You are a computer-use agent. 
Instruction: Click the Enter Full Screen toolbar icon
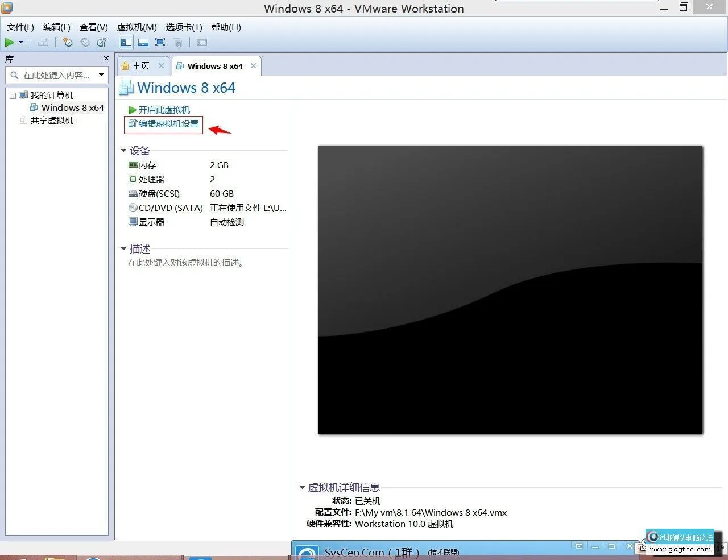(160, 42)
